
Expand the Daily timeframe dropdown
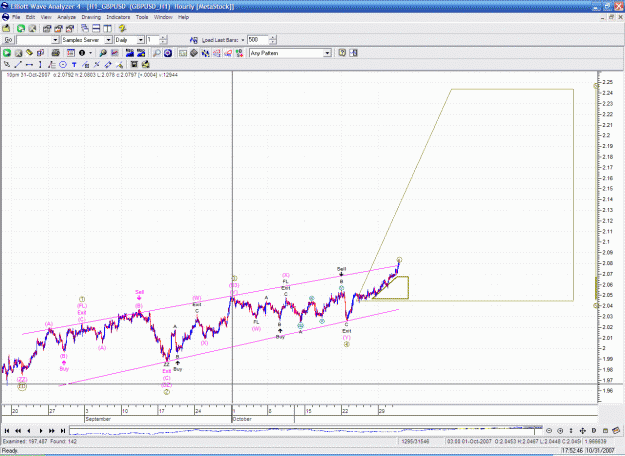(140, 40)
